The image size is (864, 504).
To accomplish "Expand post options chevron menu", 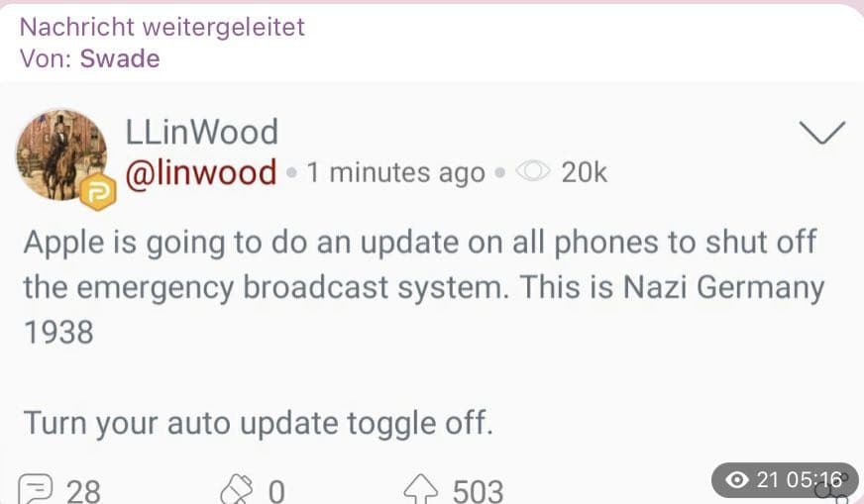I will point(821,133).
